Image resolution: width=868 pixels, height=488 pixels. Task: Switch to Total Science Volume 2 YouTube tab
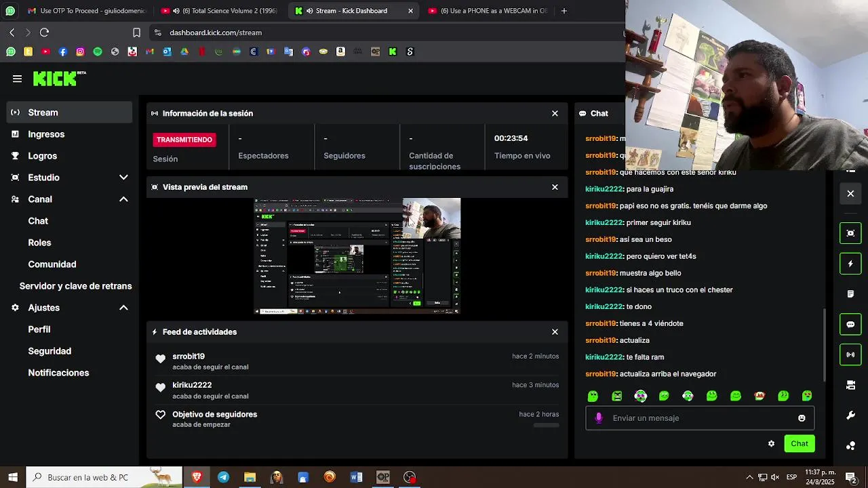(x=220, y=11)
